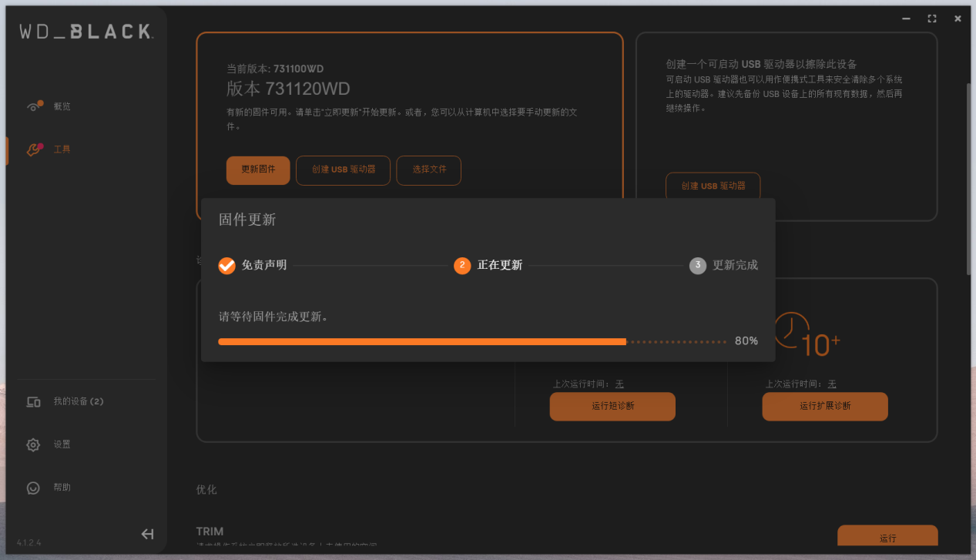Click 创建一个可启动 USB 驱动器以擦除此设备 heading

pyautogui.click(x=761, y=64)
